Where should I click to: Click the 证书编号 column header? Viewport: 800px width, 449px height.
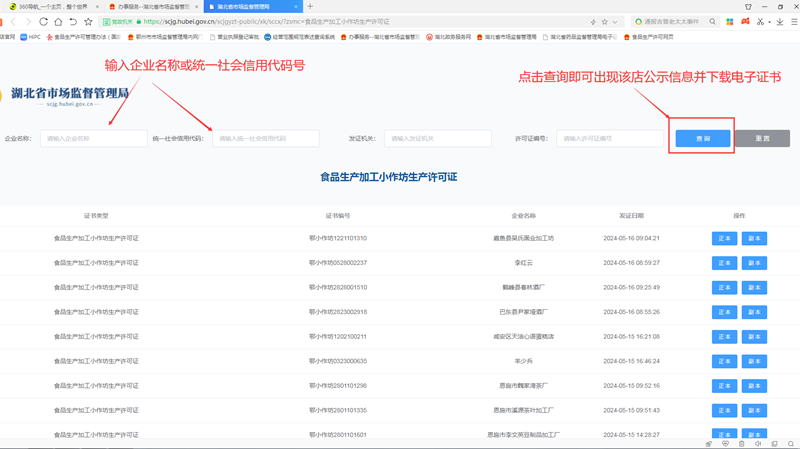click(338, 216)
